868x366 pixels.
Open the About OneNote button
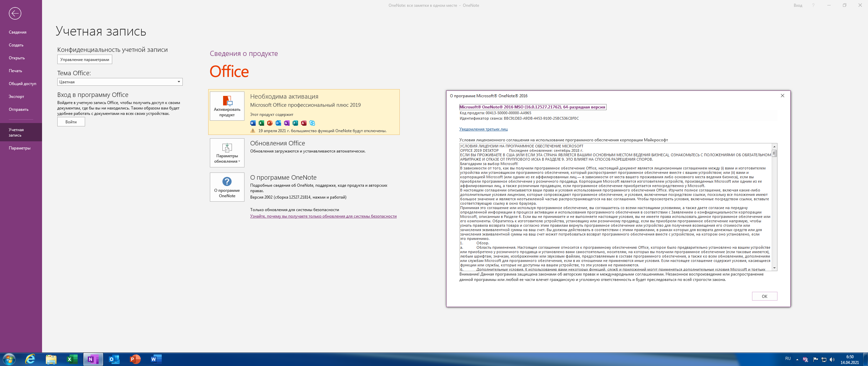coord(227,187)
